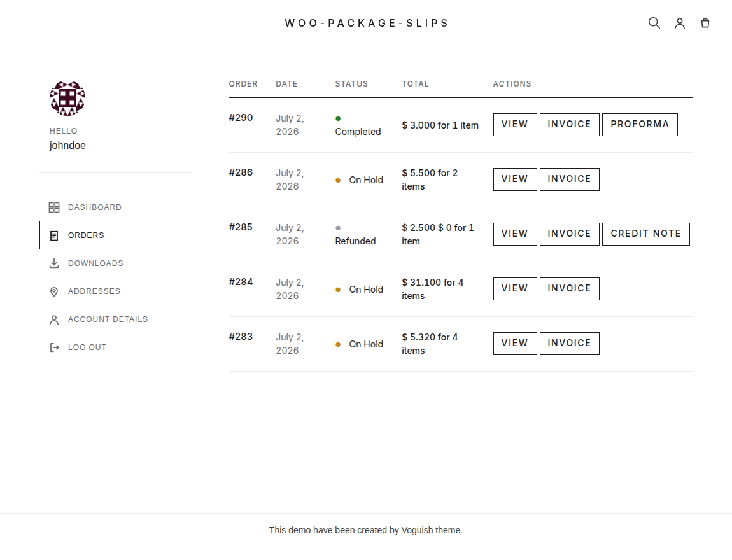This screenshot has height=560, width=732.
Task: Open order #283 link
Action: coord(241,337)
